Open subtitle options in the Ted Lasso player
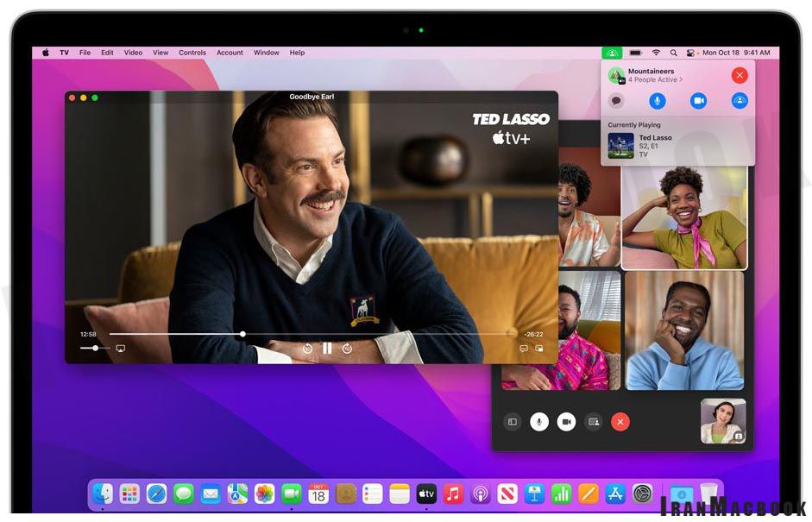812x522 pixels. 523,348
